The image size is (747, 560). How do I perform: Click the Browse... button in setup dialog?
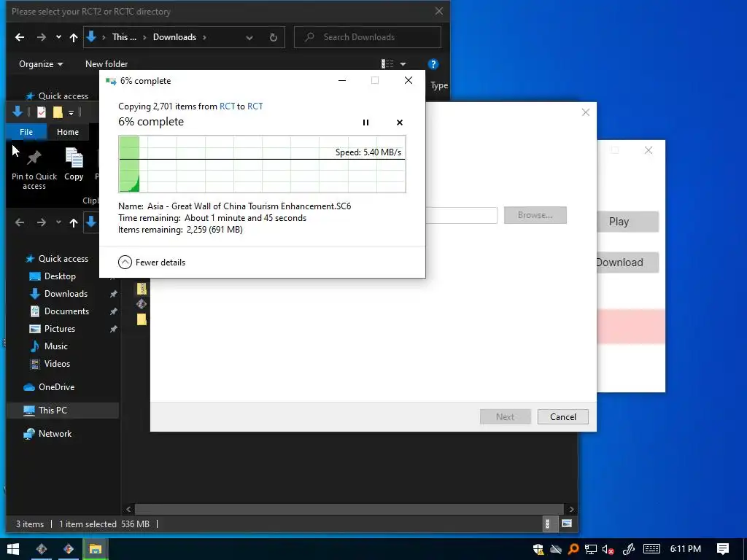point(535,215)
